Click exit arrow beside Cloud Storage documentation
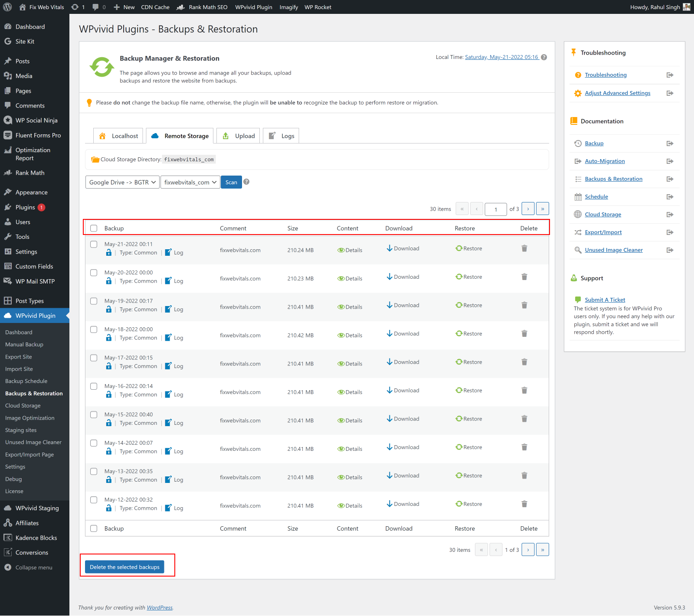This screenshot has width=694, height=616. (x=670, y=215)
